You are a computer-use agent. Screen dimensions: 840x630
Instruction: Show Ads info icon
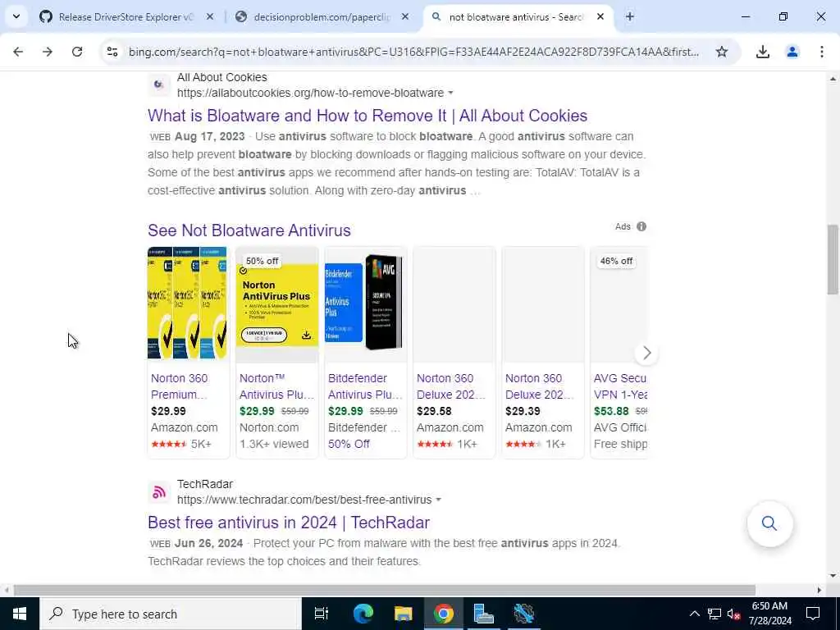tap(641, 226)
